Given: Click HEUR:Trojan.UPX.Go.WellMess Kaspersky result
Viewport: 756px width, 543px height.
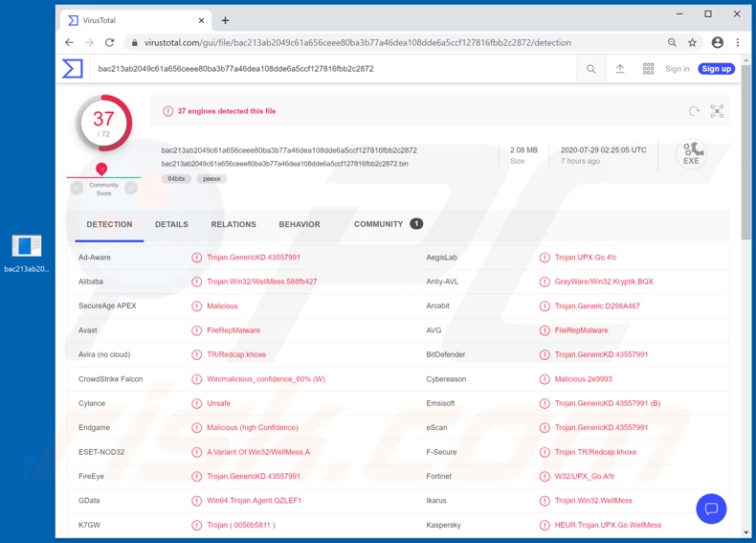Looking at the screenshot, I should coord(608,525).
